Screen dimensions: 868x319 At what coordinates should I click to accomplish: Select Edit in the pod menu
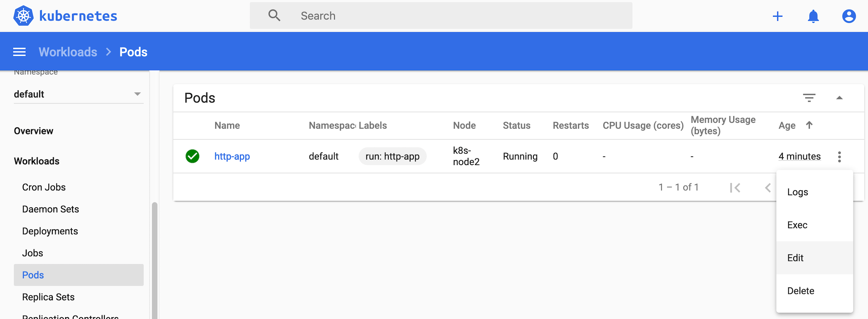pos(795,258)
